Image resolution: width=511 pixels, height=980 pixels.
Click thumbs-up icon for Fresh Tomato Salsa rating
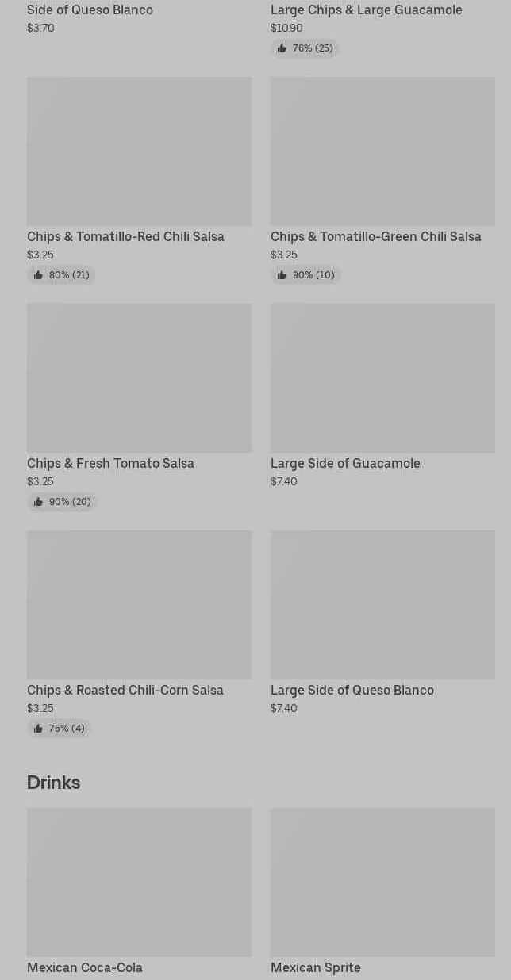click(38, 502)
